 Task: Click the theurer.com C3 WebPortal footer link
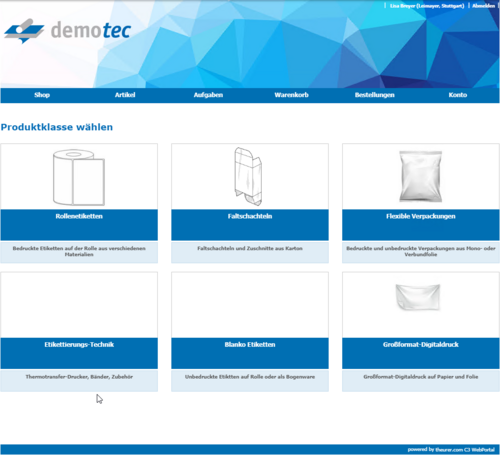465,450
